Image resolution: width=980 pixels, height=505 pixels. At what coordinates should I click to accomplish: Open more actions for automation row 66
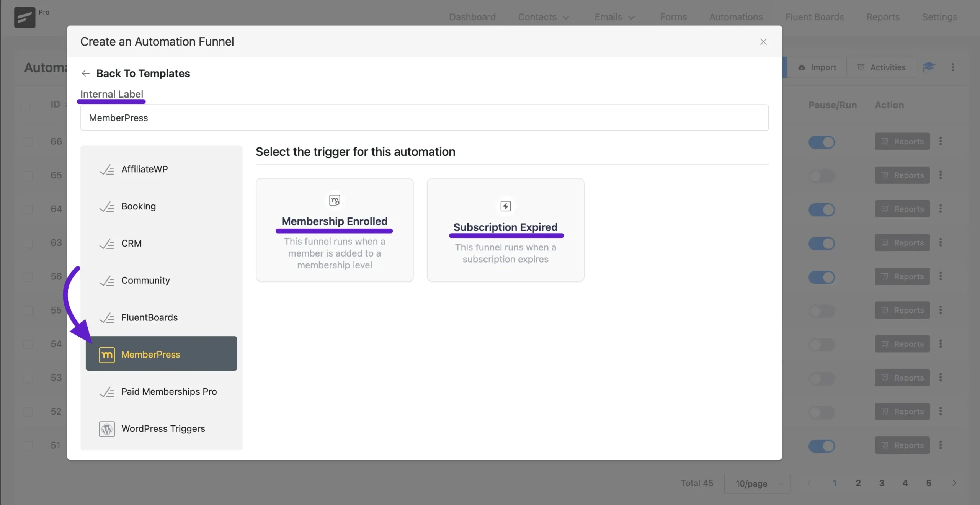pyautogui.click(x=941, y=141)
